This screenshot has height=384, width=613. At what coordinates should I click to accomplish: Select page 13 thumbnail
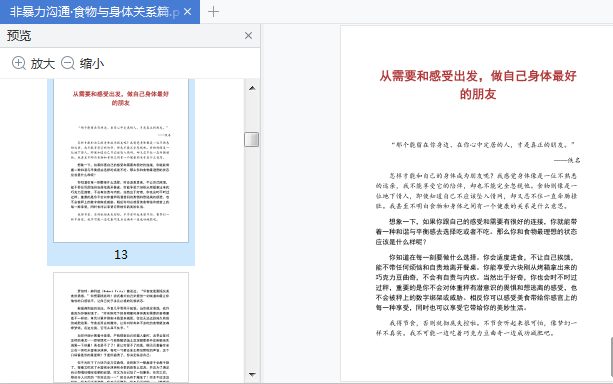121,161
